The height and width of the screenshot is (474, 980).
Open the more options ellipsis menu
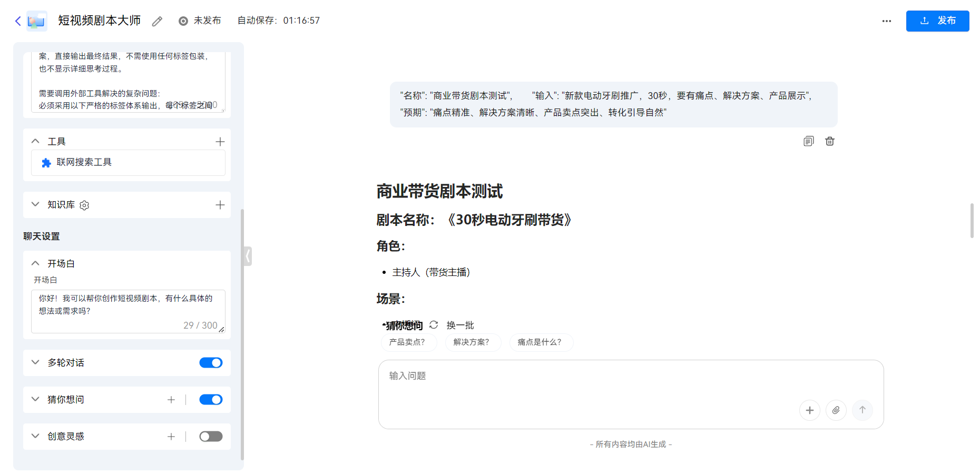coord(886,21)
